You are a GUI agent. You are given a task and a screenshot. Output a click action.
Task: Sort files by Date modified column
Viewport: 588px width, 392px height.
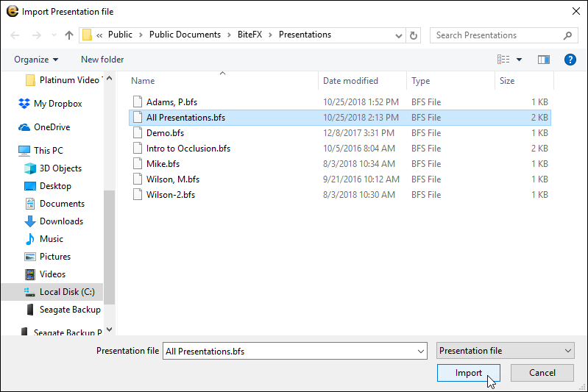[x=350, y=81]
